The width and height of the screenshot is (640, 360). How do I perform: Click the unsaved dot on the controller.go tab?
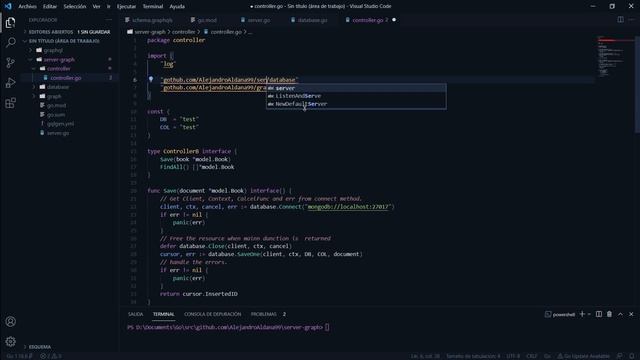pos(394,20)
